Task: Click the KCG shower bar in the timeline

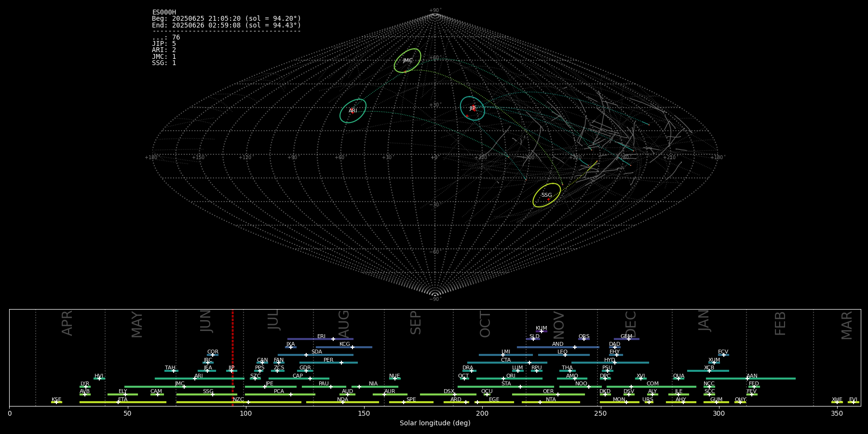Action: pyautogui.click(x=344, y=347)
